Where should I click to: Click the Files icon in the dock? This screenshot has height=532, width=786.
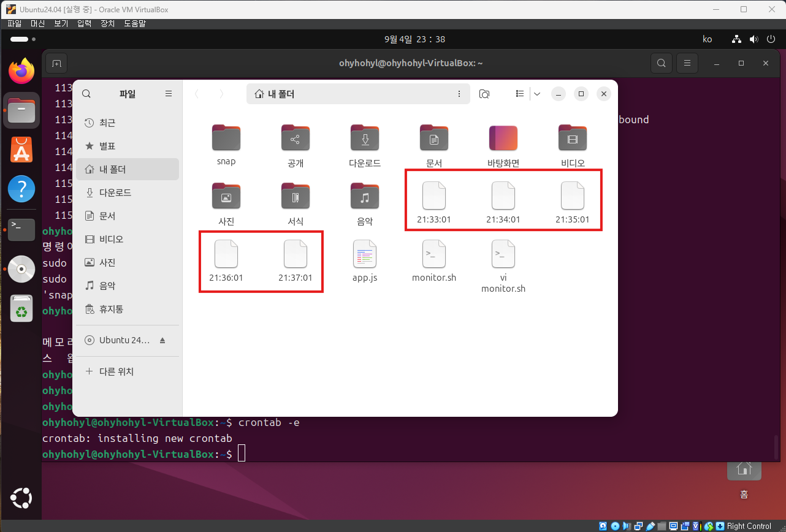click(x=21, y=110)
